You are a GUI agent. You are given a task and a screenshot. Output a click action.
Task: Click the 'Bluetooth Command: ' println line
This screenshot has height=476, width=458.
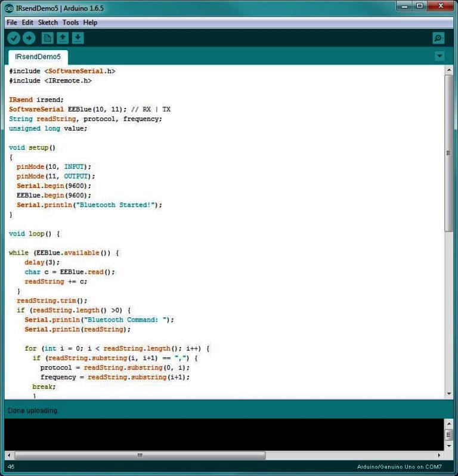[99, 320]
